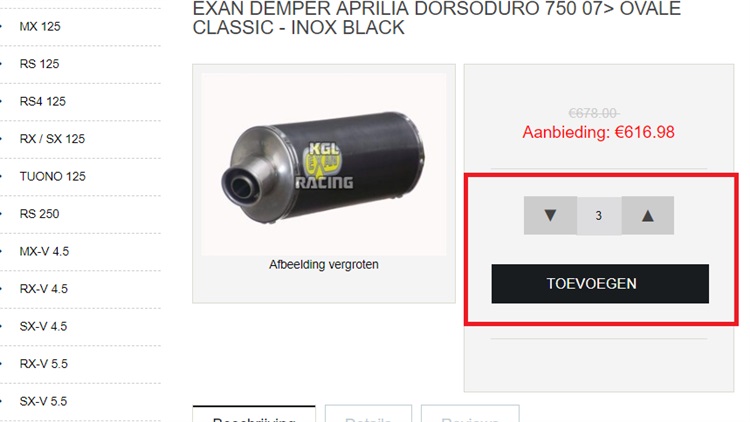
Task: Select the RX-V 5.5 category
Action: [44, 364]
